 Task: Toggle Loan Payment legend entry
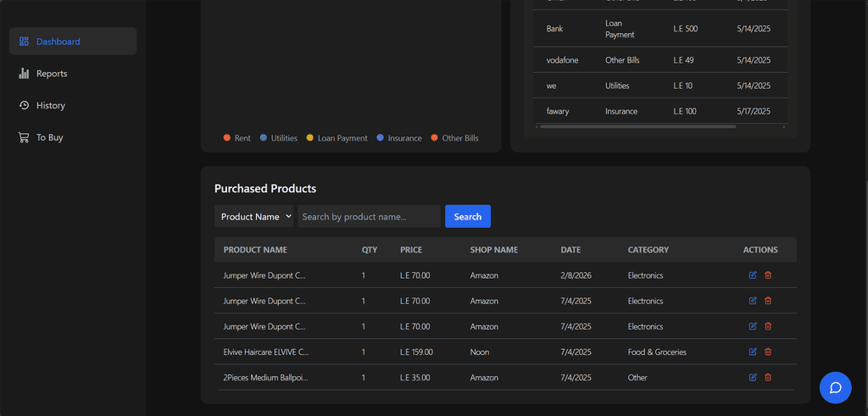[x=336, y=138]
